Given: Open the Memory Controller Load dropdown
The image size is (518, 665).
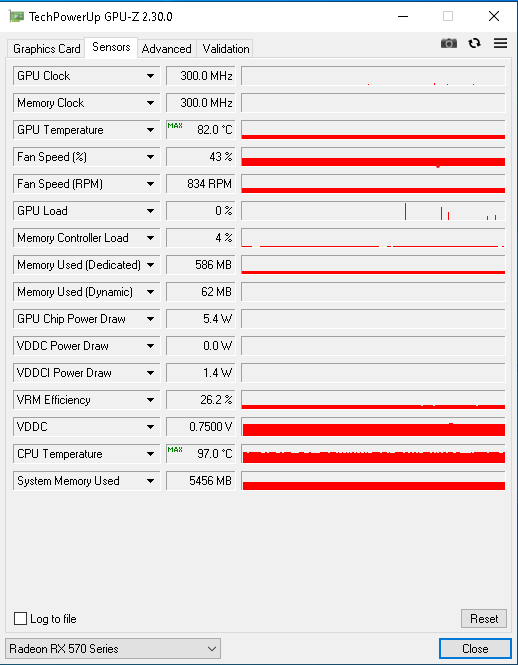Looking at the screenshot, I should [150, 238].
